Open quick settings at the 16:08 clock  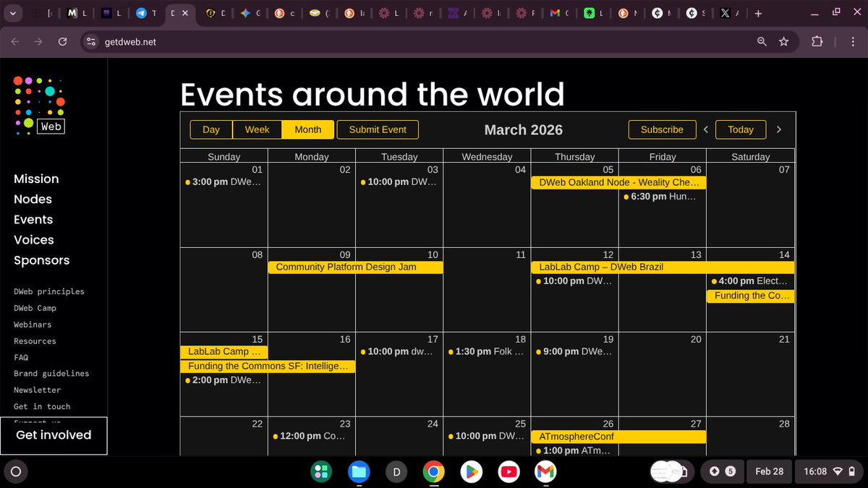[828, 471]
